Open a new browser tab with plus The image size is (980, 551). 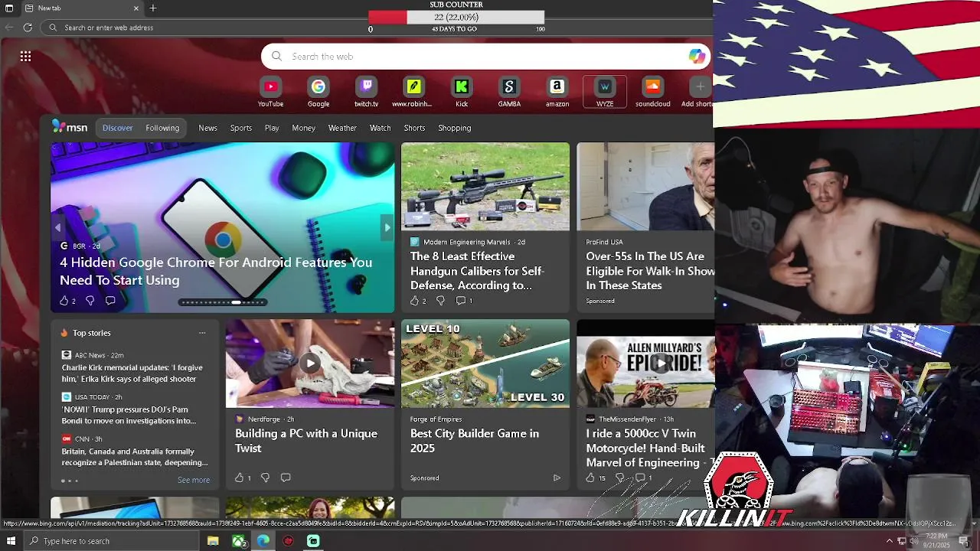click(153, 8)
